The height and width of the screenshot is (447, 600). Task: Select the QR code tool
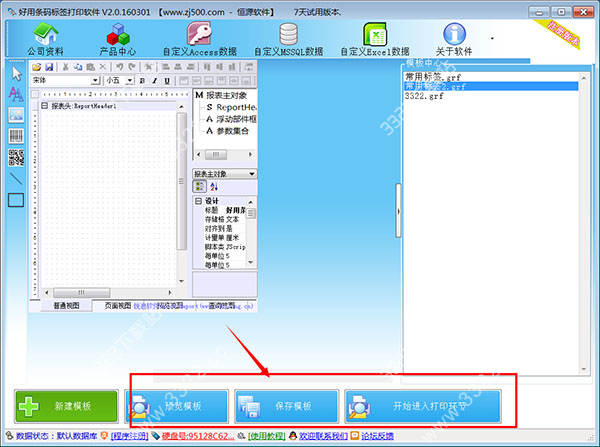16,157
